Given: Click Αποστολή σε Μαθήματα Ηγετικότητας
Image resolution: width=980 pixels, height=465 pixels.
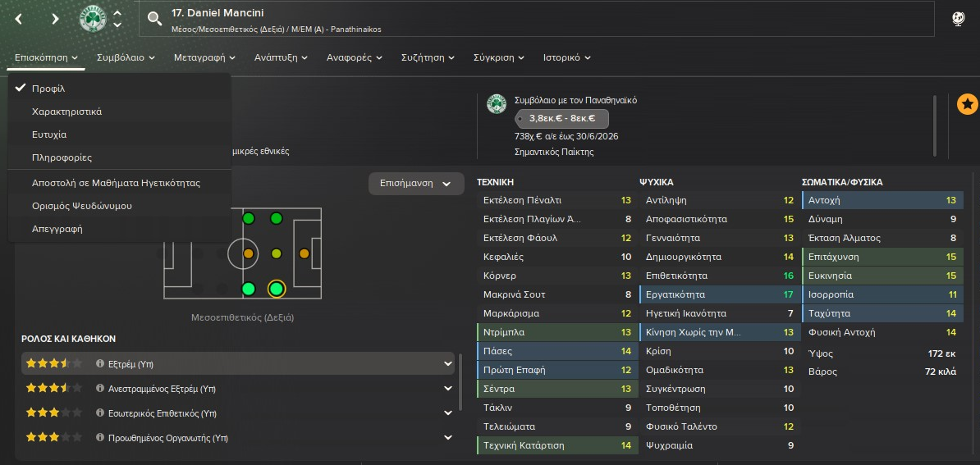Looking at the screenshot, I should pos(116,183).
